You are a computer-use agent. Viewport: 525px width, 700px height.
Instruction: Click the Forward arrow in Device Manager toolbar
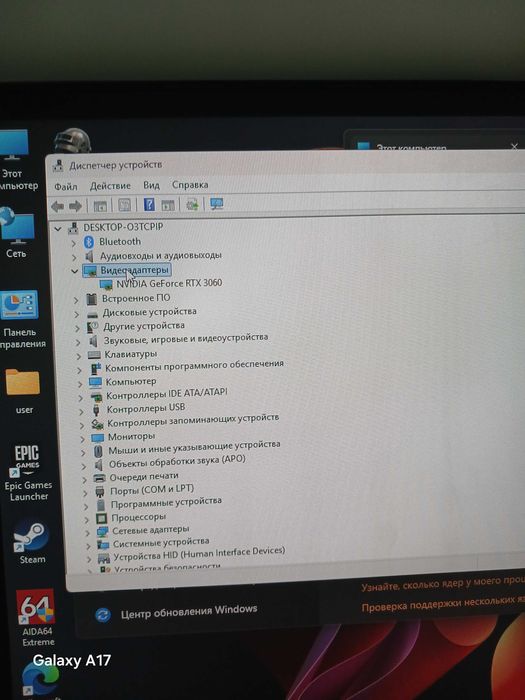(x=75, y=206)
